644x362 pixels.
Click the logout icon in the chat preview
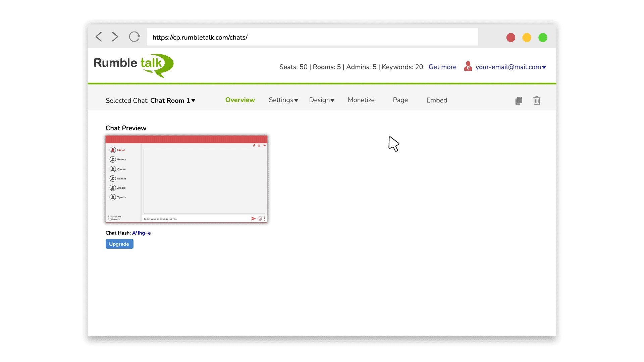(265, 145)
